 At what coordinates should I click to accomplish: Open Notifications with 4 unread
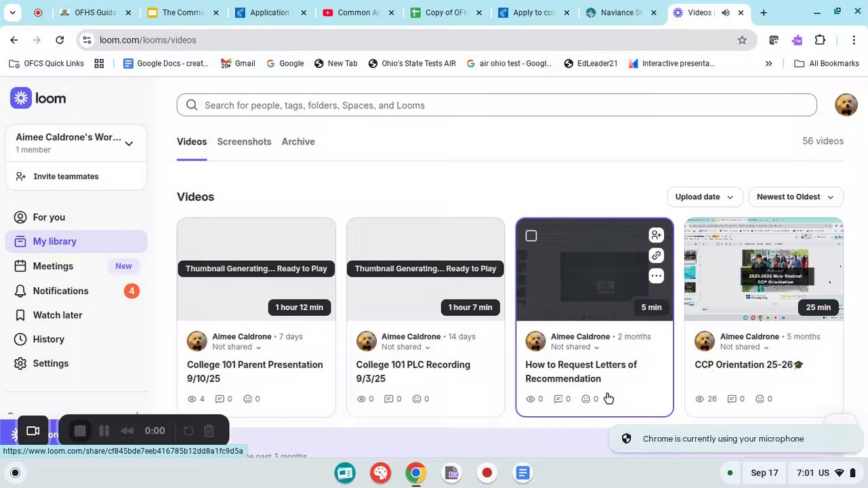click(x=76, y=291)
